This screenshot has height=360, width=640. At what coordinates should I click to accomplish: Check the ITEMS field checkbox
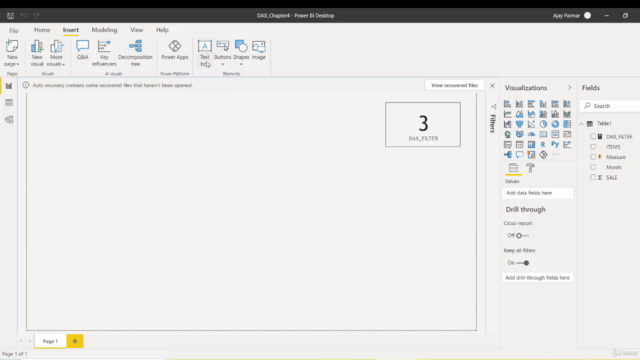click(593, 147)
